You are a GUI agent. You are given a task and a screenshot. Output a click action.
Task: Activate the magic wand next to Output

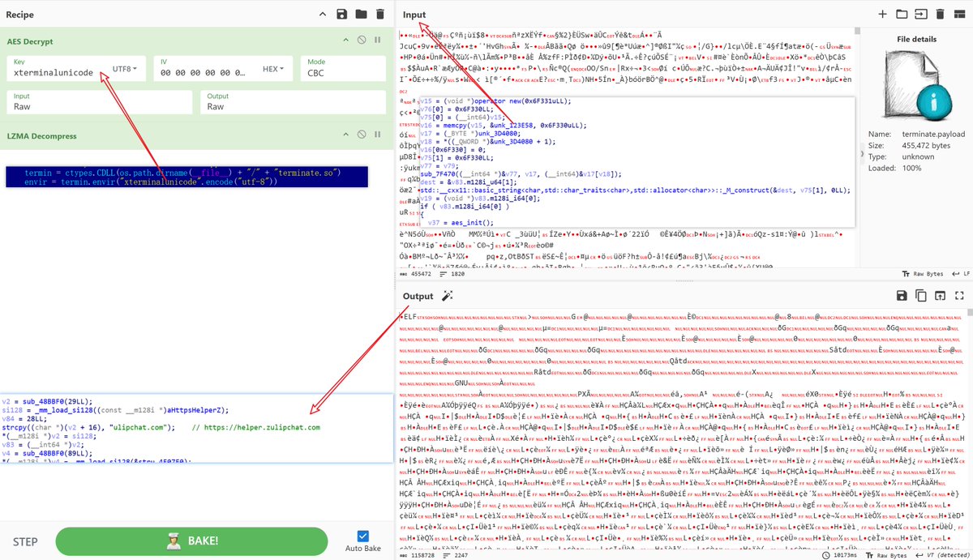point(447,297)
